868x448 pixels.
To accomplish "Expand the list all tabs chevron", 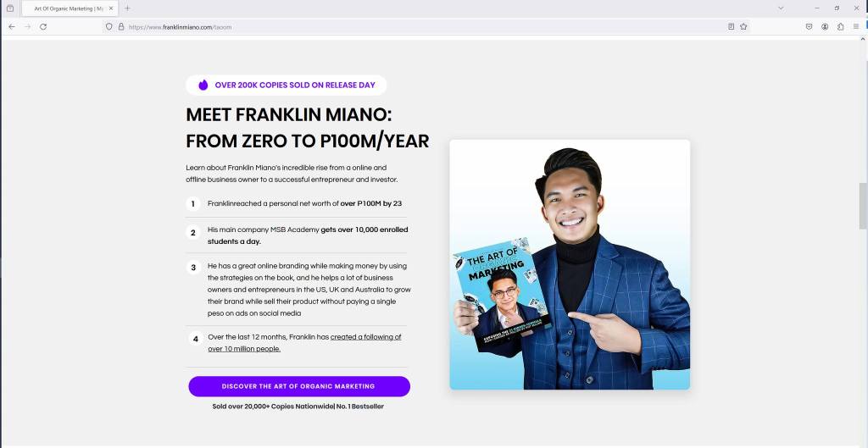I will pyautogui.click(x=781, y=8).
